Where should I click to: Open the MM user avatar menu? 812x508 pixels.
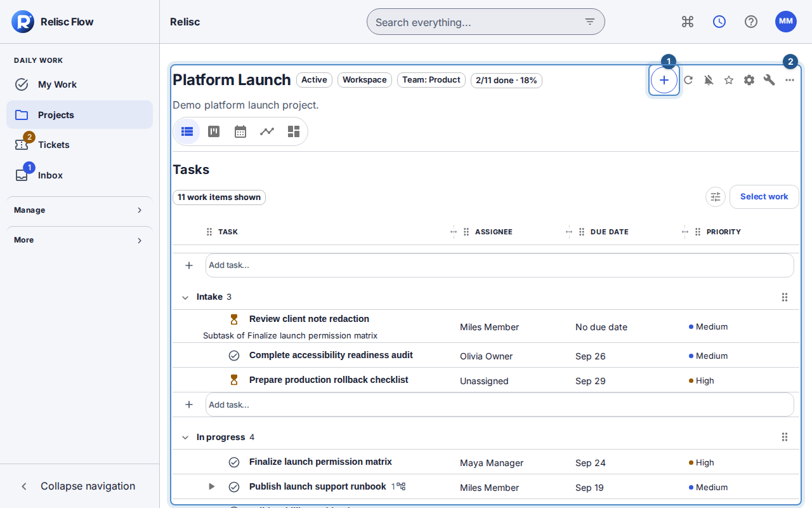coord(786,22)
